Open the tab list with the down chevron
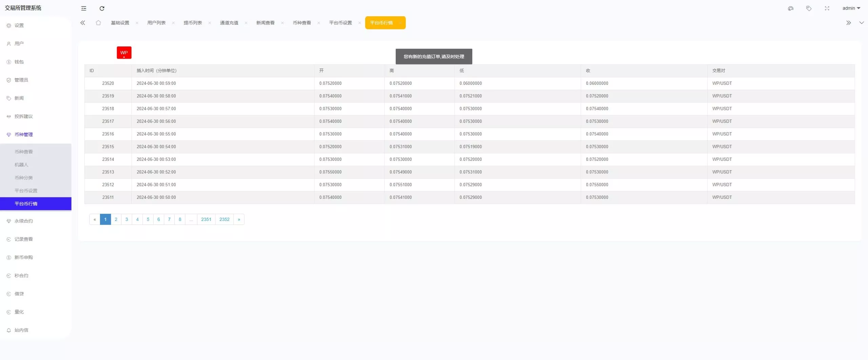The width and height of the screenshot is (868, 360). coord(862,22)
